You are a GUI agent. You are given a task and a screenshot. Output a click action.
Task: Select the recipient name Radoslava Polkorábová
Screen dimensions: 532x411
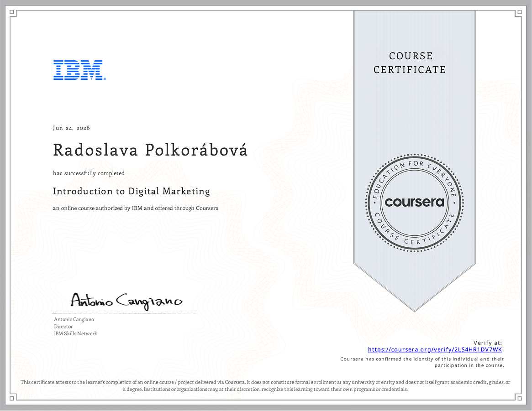(x=150, y=150)
